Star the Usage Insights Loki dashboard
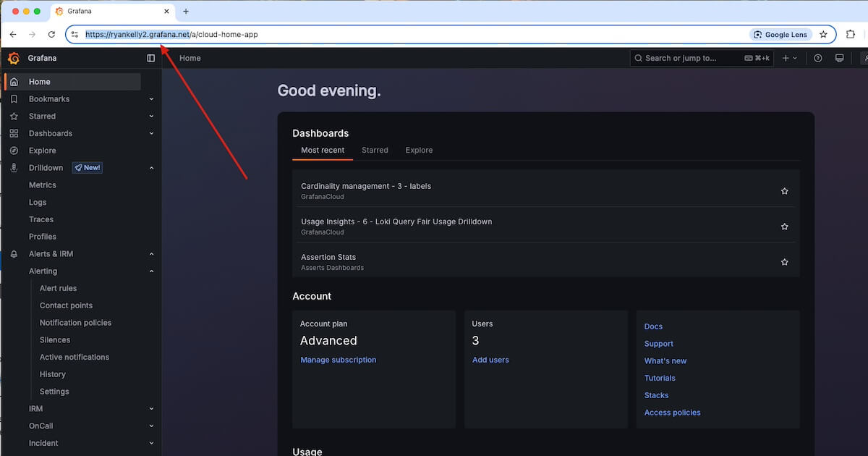Screen dimensions: 868x456 (x=785, y=226)
